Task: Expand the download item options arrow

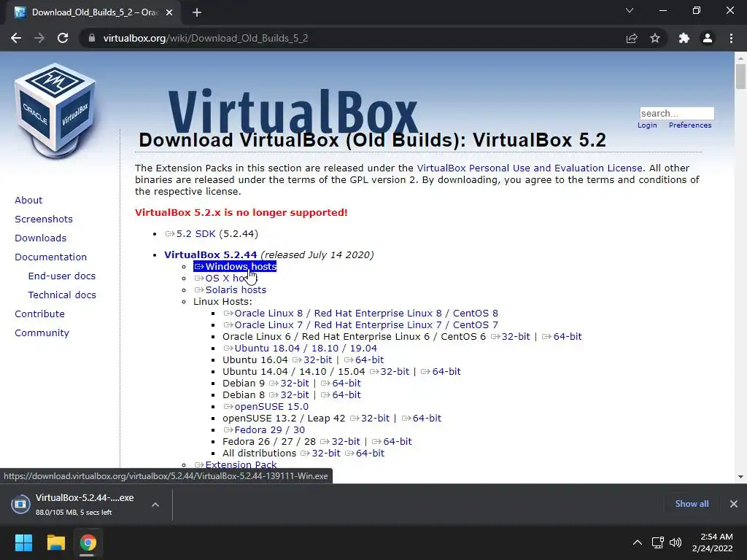Action: click(155, 505)
